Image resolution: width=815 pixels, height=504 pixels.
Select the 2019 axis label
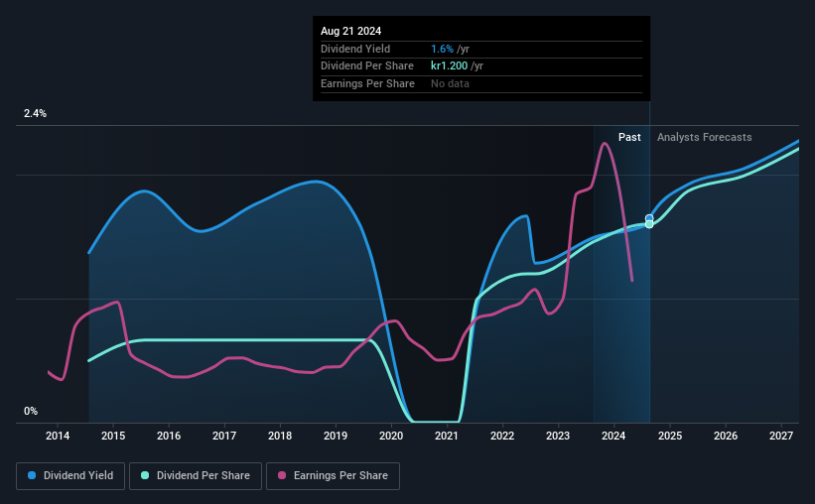coord(336,436)
